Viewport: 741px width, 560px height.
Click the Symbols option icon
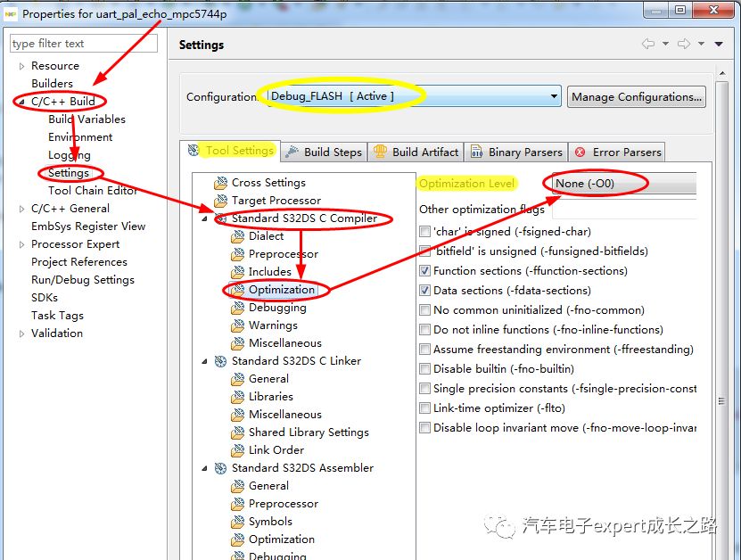238,522
